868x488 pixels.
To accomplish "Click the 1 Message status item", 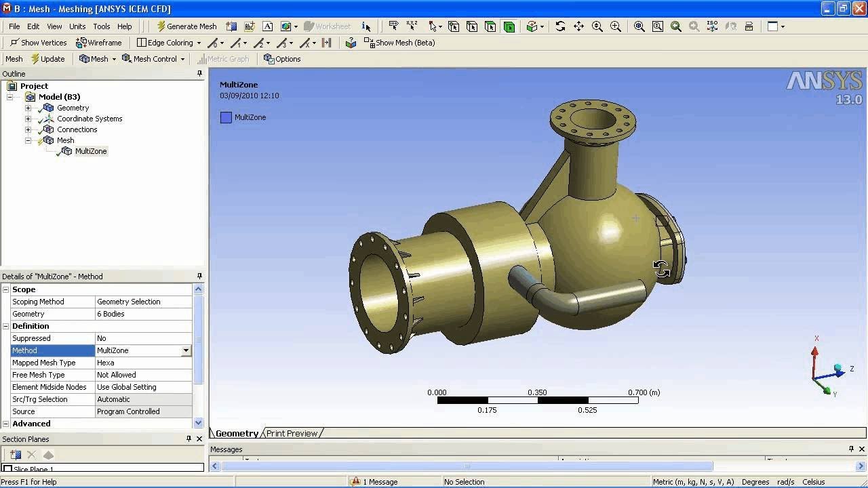I will click(x=374, y=482).
